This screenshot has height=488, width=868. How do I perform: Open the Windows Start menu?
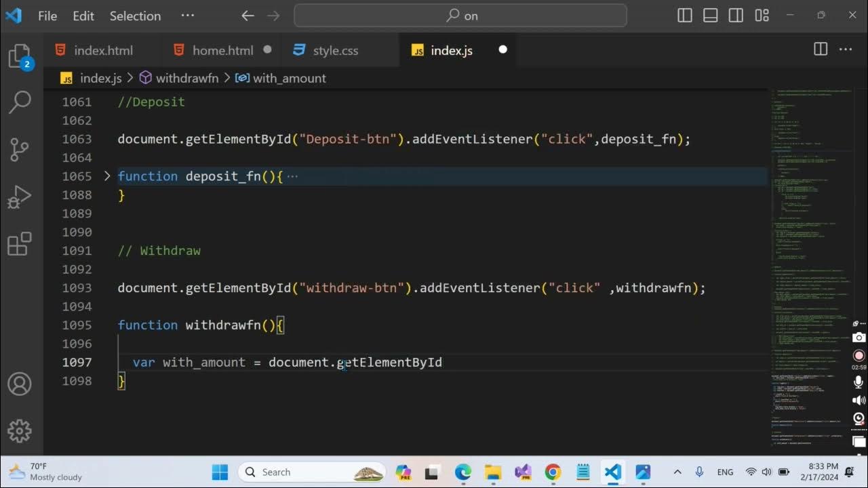tap(220, 472)
